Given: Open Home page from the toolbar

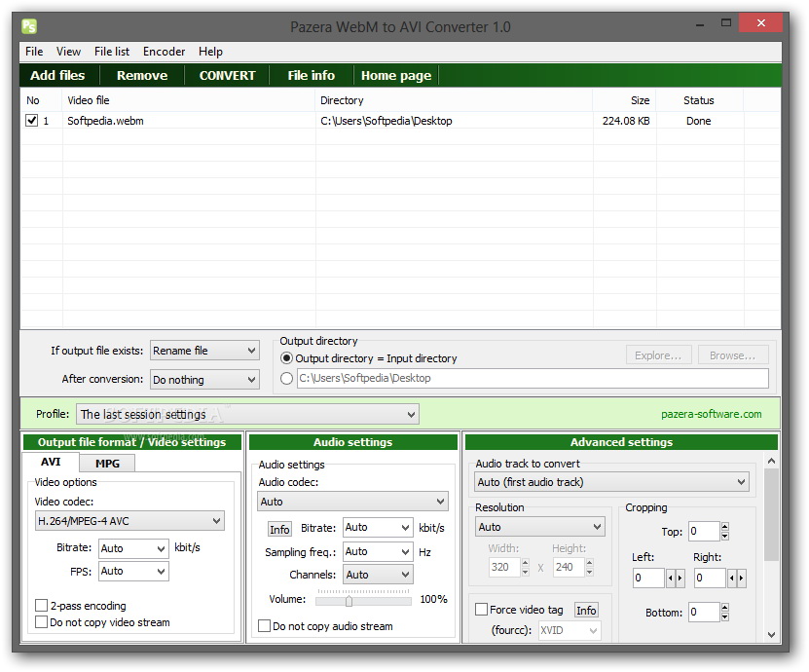Looking at the screenshot, I should [396, 75].
